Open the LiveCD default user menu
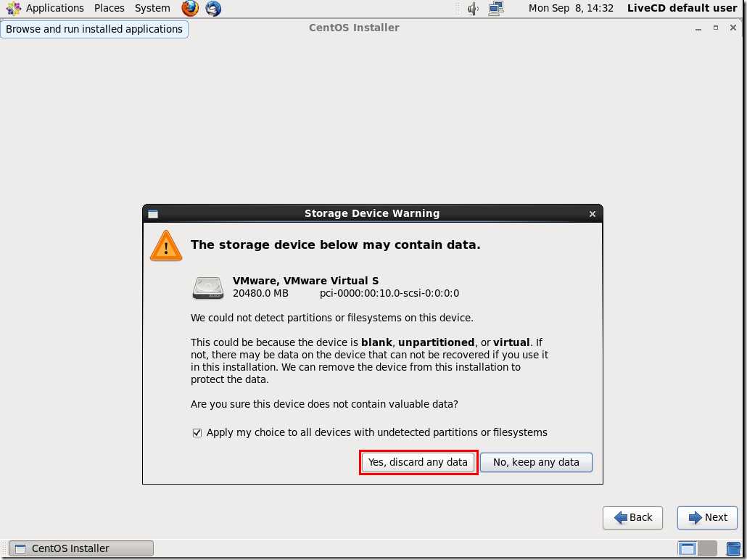Screen dimensions: 747x560 682,8
